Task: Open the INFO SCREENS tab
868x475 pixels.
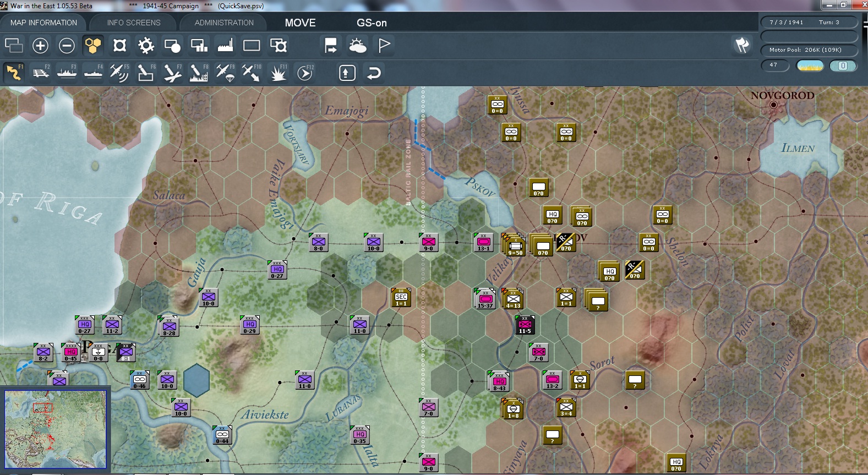Action: [x=134, y=23]
